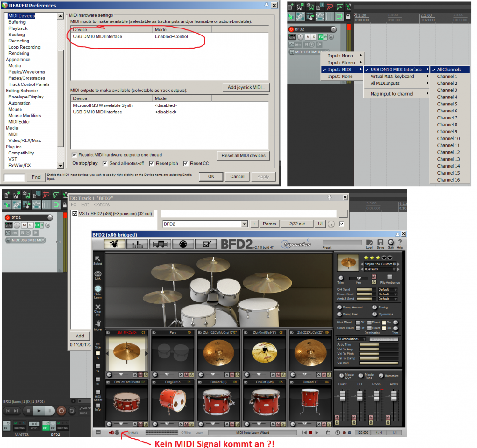Choose Input: Stereo from the input menu

coord(342,63)
